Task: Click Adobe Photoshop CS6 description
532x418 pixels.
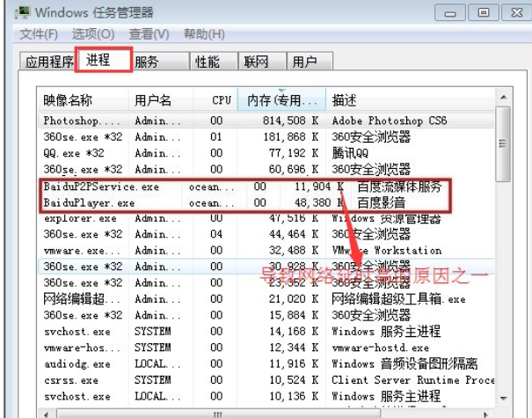Action: [x=390, y=121]
